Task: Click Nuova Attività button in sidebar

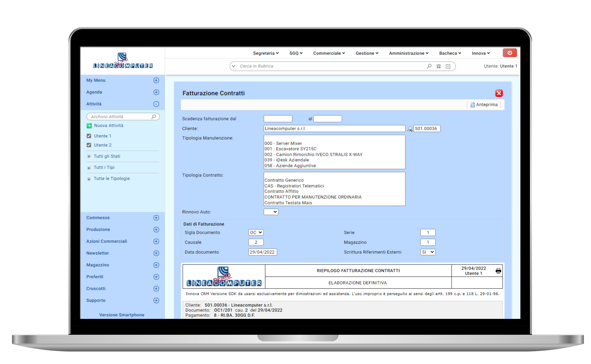Action: pos(109,125)
